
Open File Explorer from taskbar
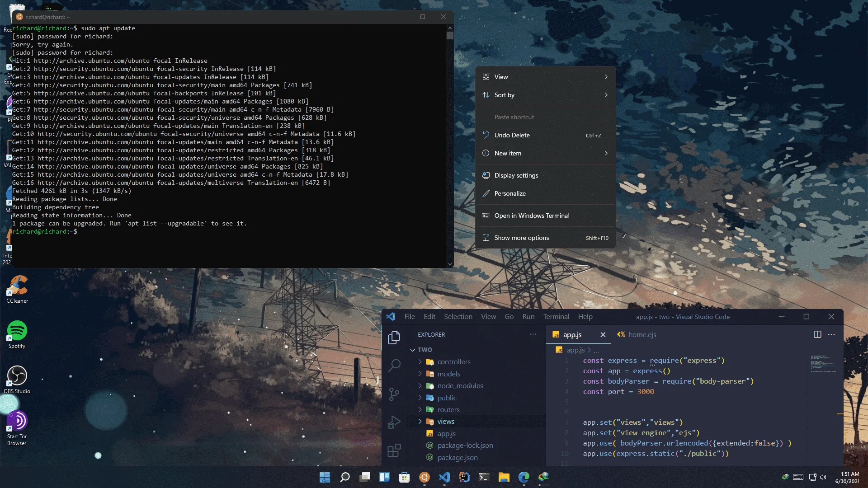click(x=504, y=477)
